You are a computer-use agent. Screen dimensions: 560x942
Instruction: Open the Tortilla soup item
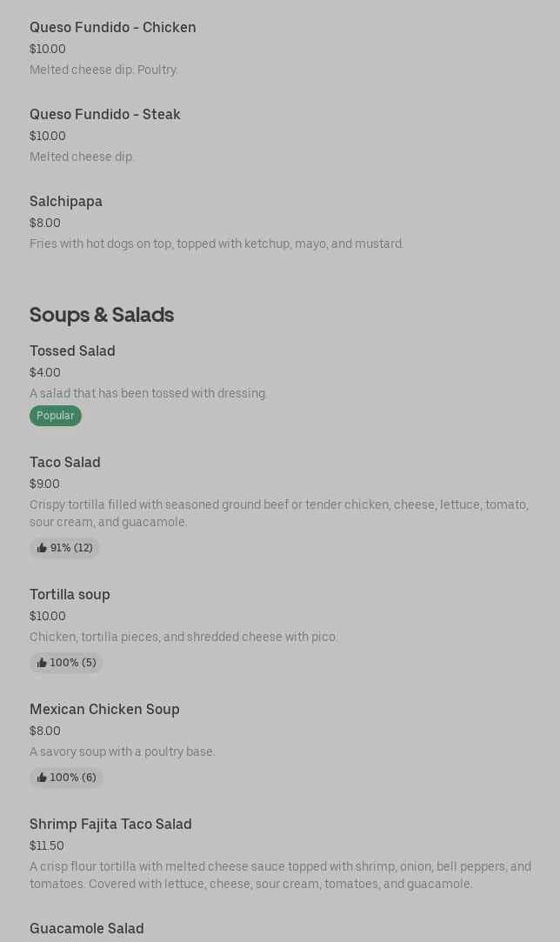click(70, 595)
